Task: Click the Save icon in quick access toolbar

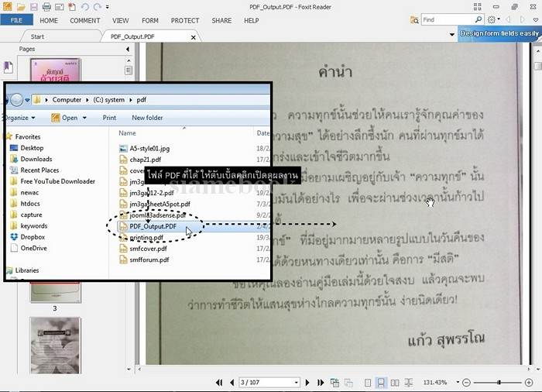Action: 33,6
